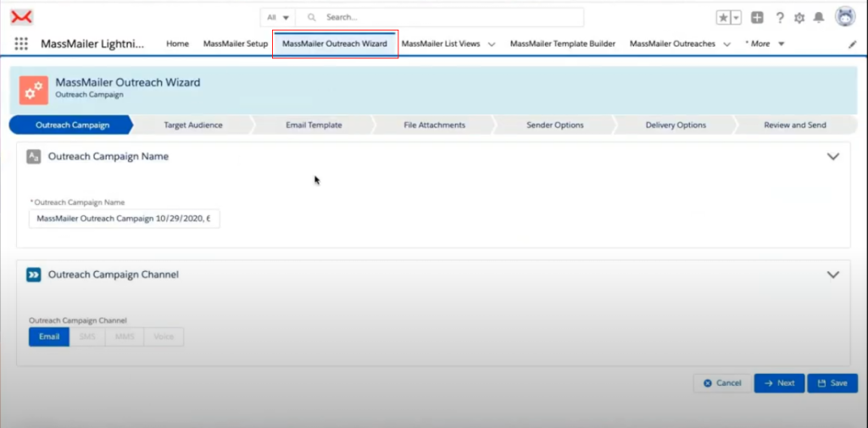Open the App Launcher dots grid
Image resolution: width=868 pixels, height=428 pixels.
click(21, 44)
